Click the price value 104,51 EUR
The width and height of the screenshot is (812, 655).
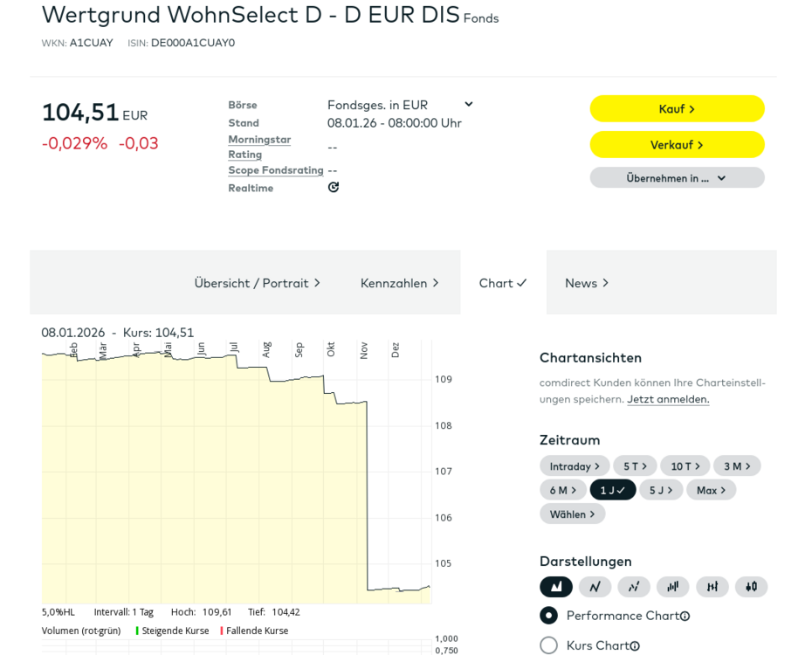(x=95, y=113)
